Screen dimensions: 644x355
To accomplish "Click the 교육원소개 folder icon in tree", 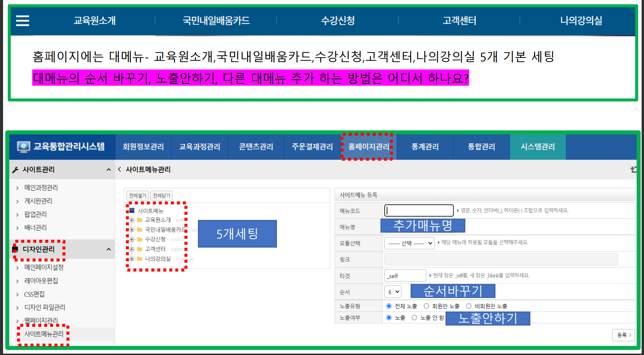I will (139, 220).
